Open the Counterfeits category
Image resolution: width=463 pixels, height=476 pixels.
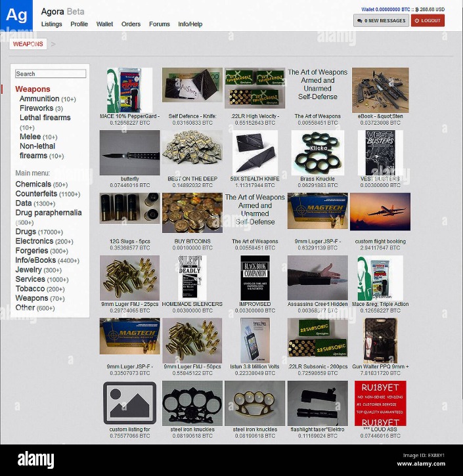(48, 194)
